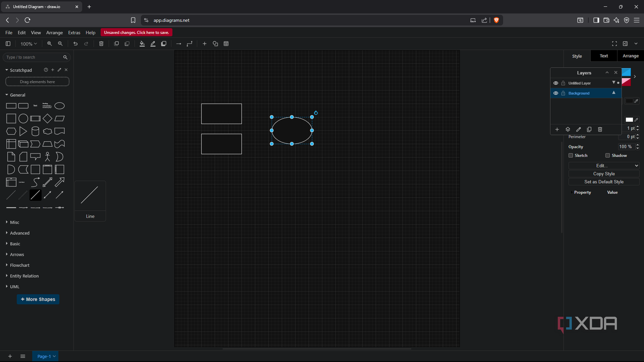
Task: Collapse the Scratchpad section
Action: click(18, 70)
